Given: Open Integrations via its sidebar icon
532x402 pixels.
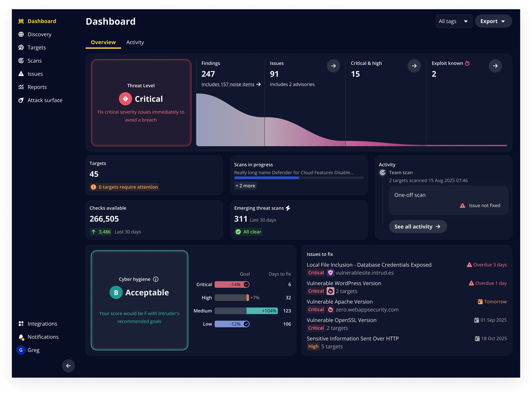Looking at the screenshot, I should tap(21, 324).
